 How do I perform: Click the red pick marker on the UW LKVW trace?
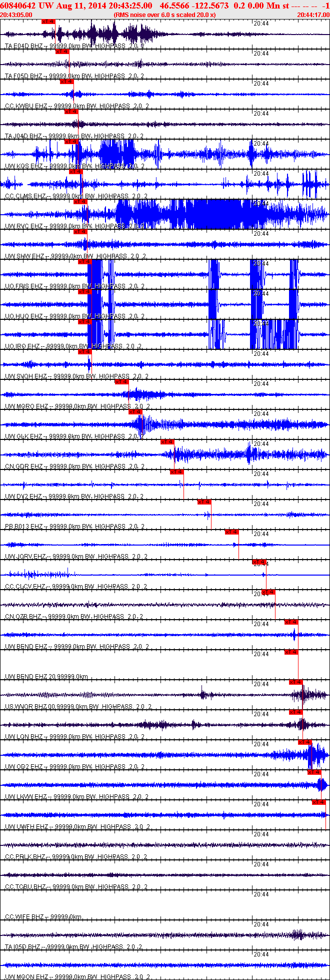pyautogui.click(x=314, y=772)
